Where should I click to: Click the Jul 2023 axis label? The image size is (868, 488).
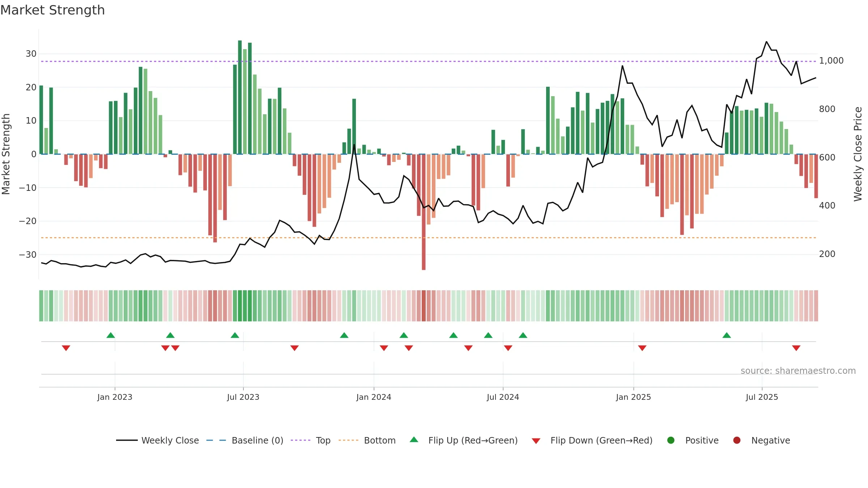click(243, 397)
